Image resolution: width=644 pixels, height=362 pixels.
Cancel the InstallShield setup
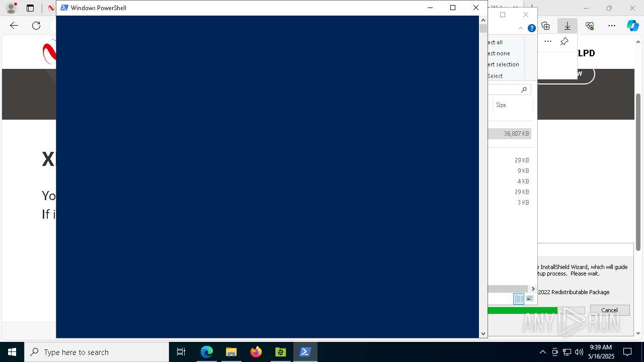click(x=609, y=310)
